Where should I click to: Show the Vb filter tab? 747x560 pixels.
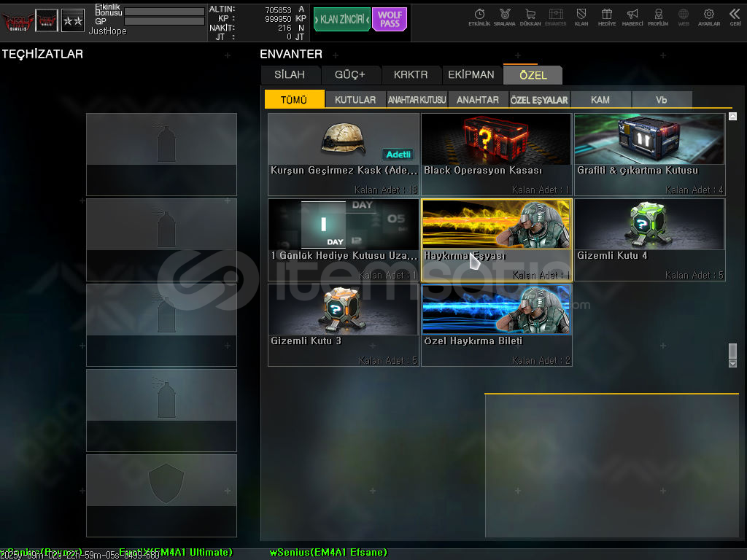[662, 99]
